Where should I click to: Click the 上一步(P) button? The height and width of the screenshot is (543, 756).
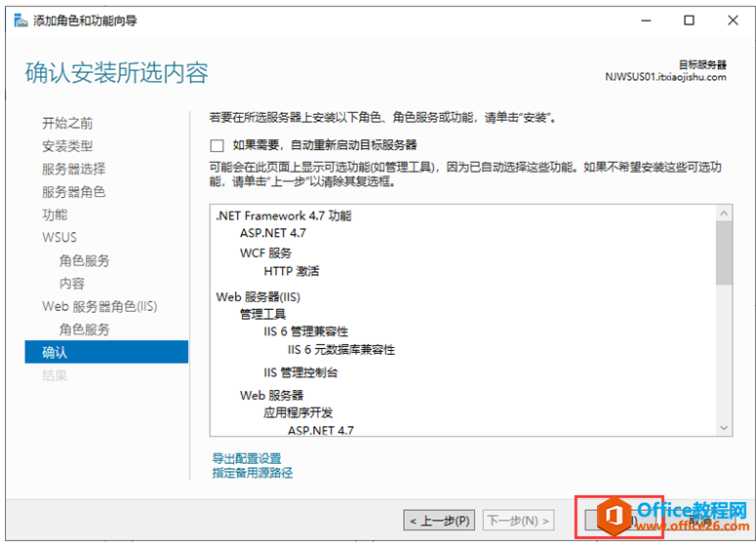pos(439,521)
